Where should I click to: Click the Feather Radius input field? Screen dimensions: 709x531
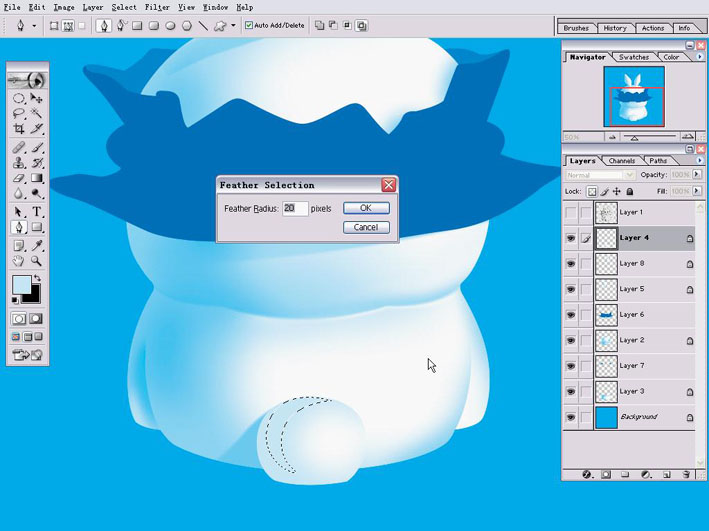pos(295,208)
